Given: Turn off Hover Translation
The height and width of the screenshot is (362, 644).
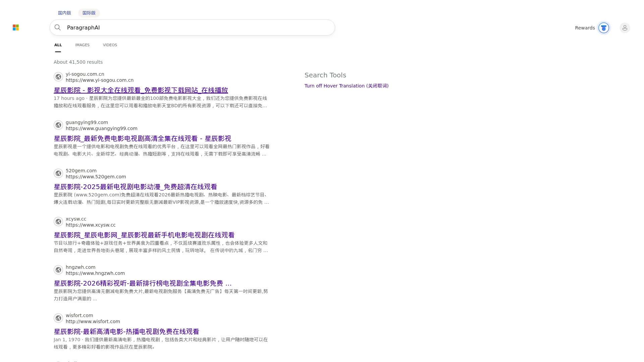Looking at the screenshot, I should click(346, 86).
